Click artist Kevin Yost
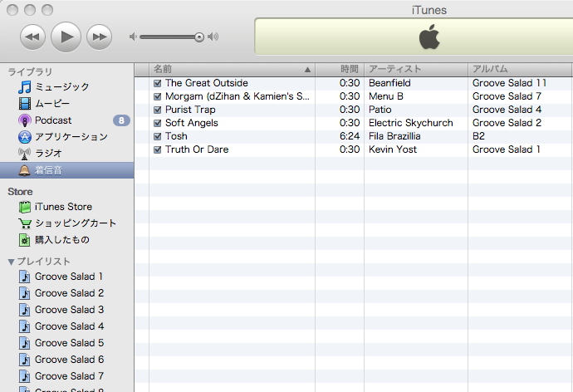This screenshot has height=392, width=573. coord(393,149)
